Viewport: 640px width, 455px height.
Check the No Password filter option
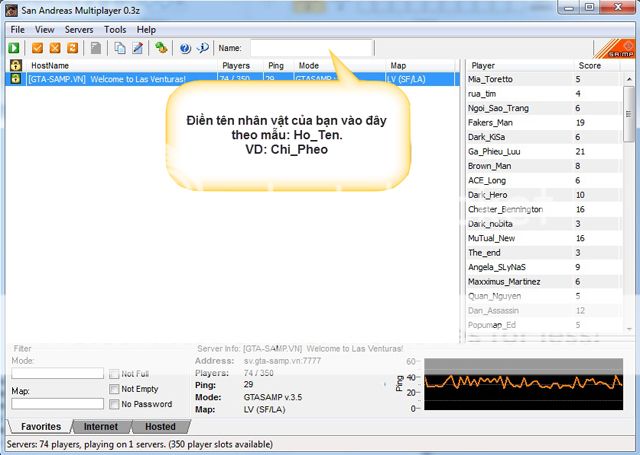point(115,404)
